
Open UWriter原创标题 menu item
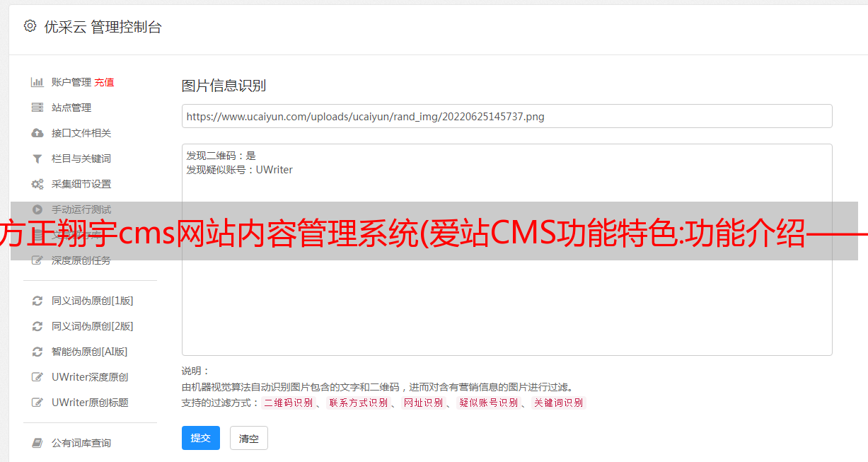coord(90,403)
